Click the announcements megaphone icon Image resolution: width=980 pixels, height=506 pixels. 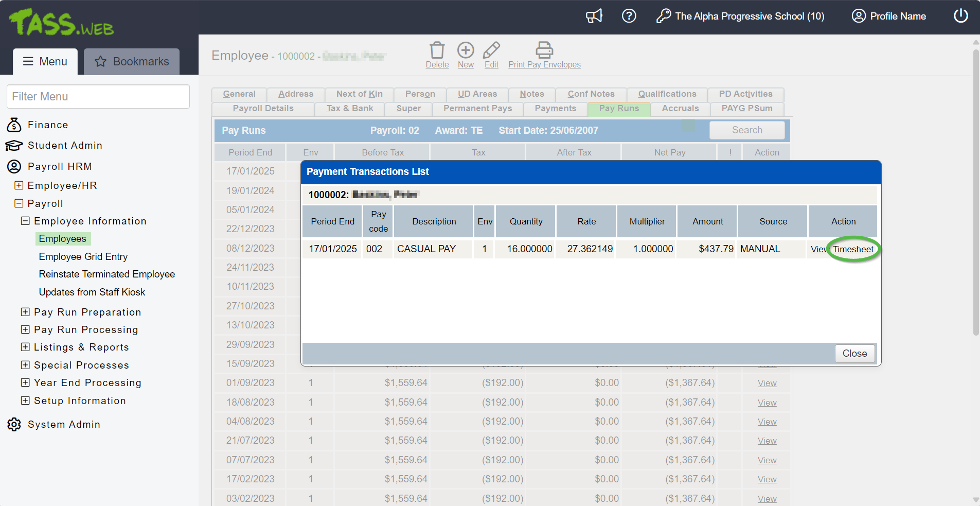click(x=594, y=16)
